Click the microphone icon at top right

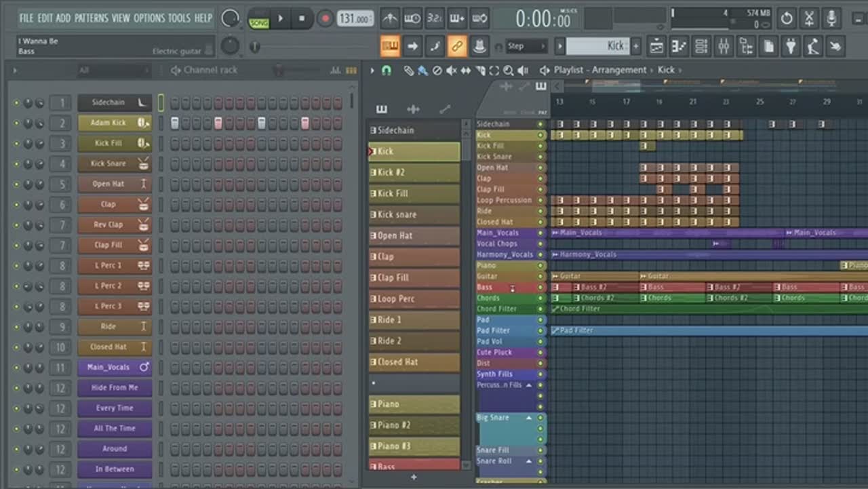click(x=831, y=18)
